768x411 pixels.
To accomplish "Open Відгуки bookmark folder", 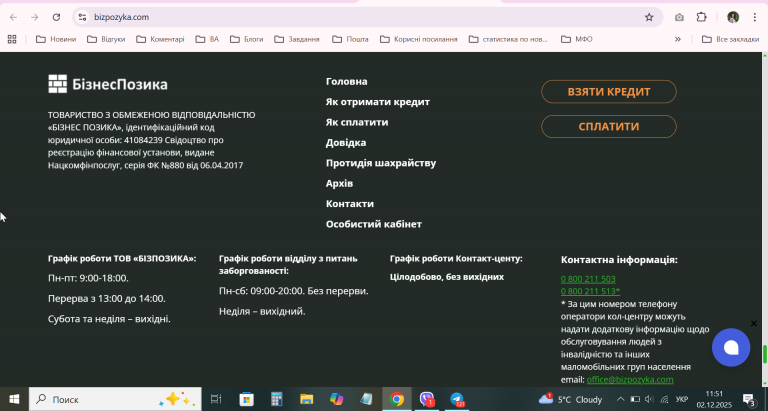I will coord(106,39).
